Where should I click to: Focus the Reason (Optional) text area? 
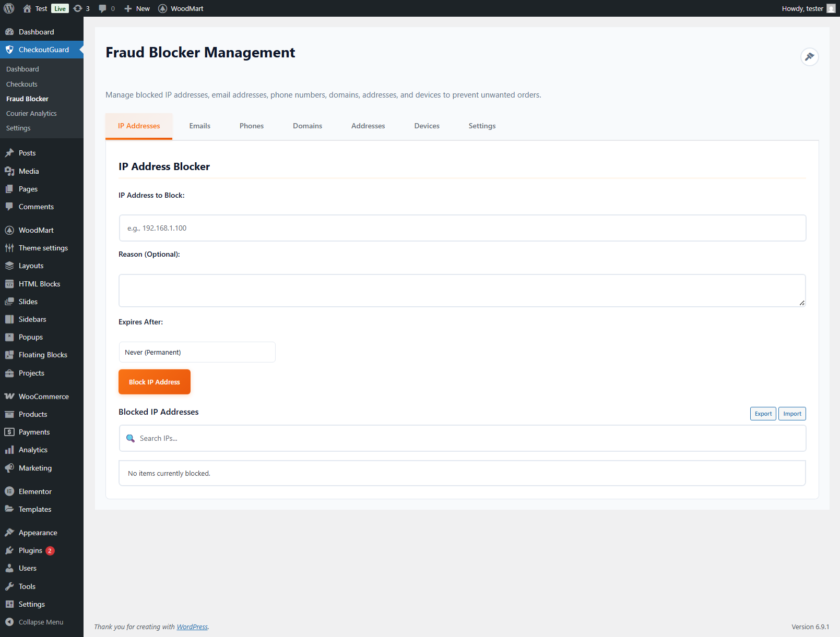462,291
